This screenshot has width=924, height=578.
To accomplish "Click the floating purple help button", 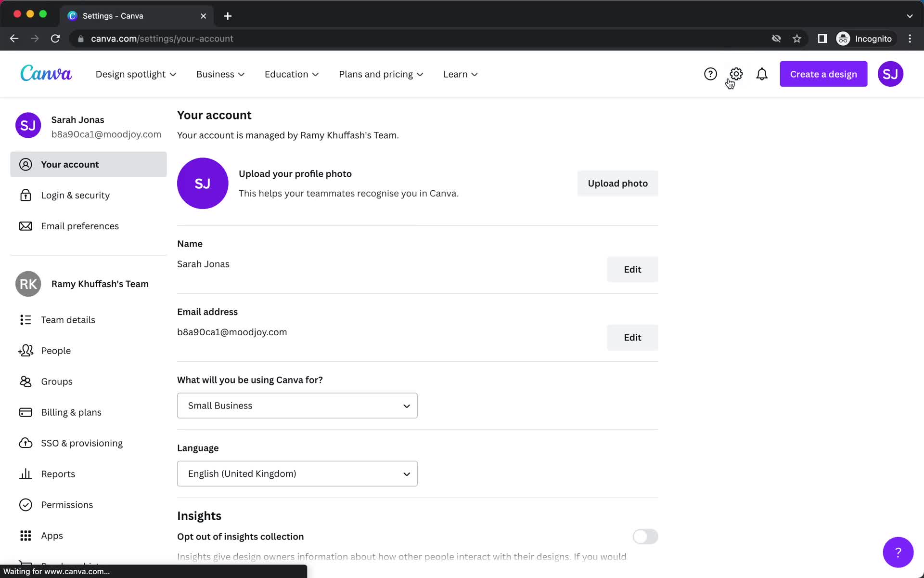I will coord(898,552).
